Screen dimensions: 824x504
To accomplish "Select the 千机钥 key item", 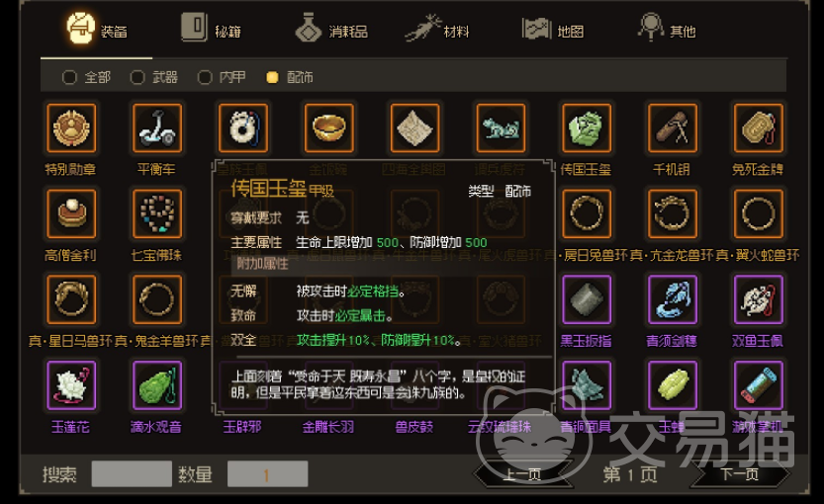I will point(673,128).
